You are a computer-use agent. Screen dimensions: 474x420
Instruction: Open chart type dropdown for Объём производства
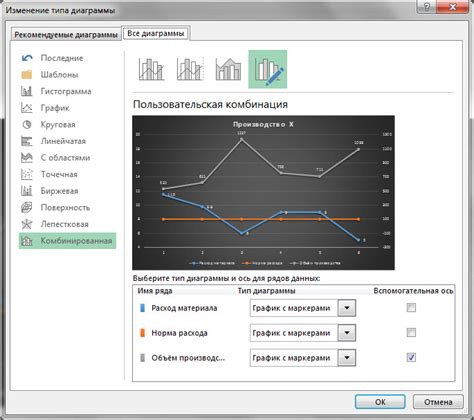tap(347, 358)
